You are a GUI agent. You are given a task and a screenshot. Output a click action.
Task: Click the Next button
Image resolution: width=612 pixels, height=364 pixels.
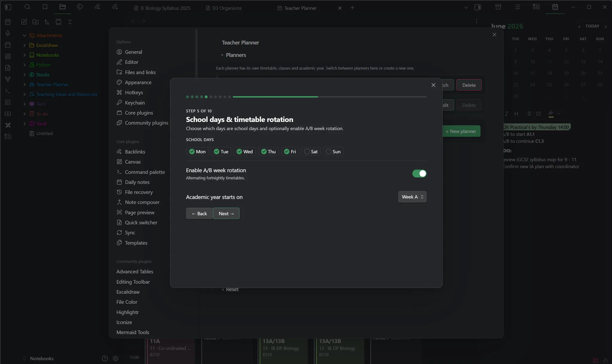(x=226, y=213)
